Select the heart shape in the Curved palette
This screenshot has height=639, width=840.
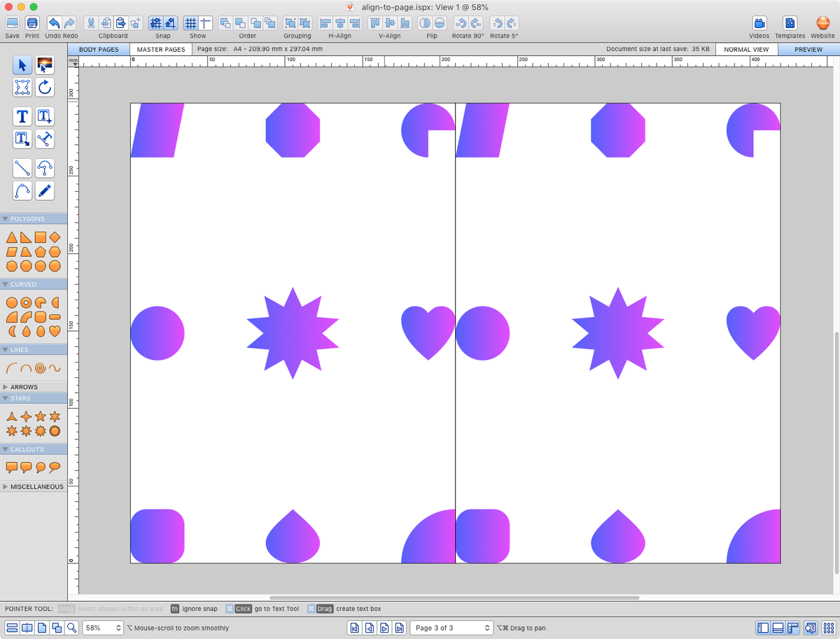56,330
